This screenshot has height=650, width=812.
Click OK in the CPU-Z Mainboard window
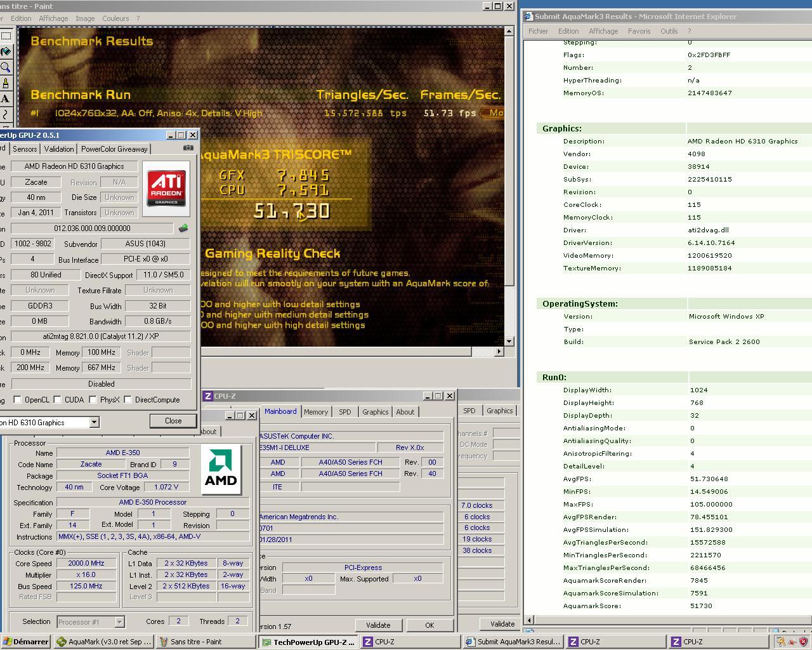tap(429, 625)
